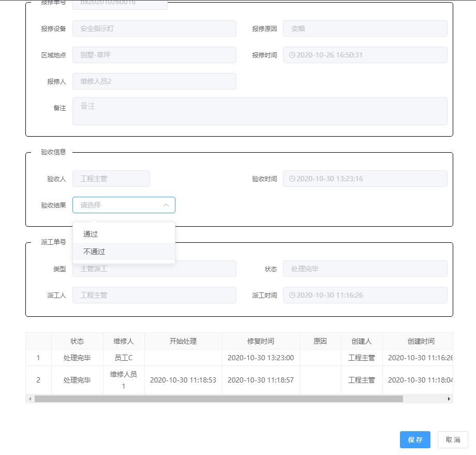Viewport: 476px width, 455px height.
Task: Select 通过 option in dropdown list
Action: (124, 234)
